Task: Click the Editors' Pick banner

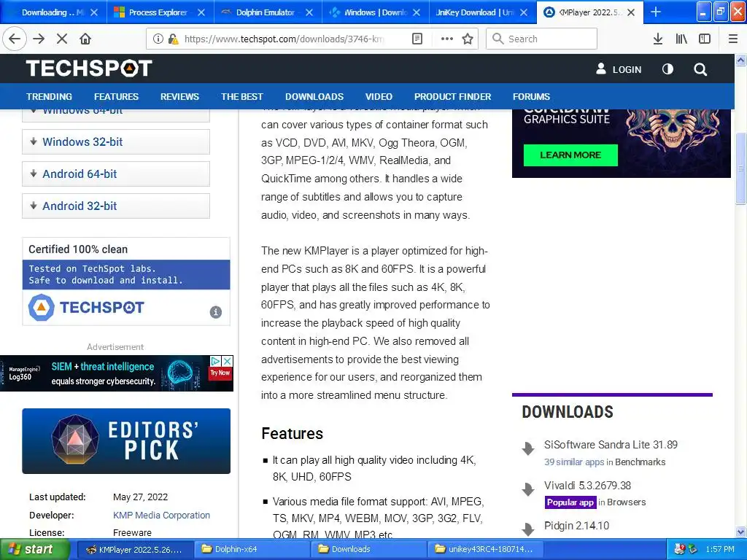Action: (x=126, y=441)
